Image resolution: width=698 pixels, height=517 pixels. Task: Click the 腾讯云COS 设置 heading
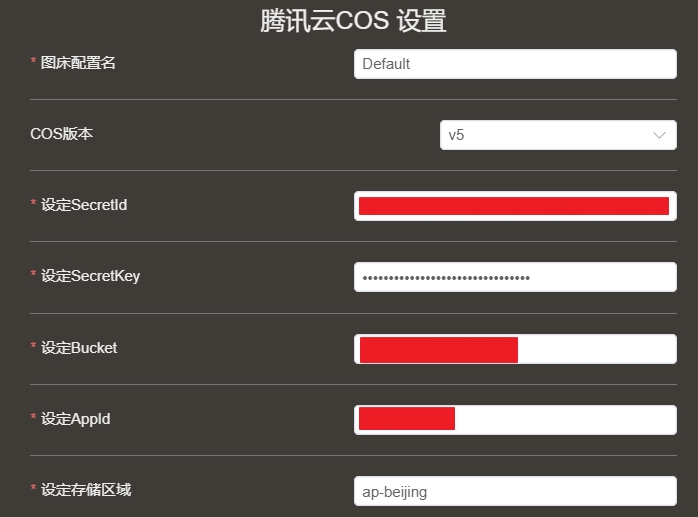click(352, 21)
